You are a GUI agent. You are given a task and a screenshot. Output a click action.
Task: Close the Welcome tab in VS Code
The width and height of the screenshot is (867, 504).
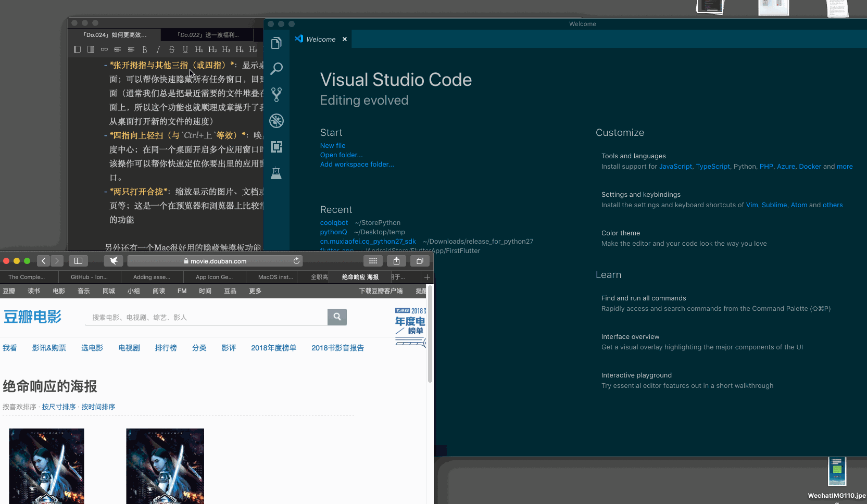345,39
